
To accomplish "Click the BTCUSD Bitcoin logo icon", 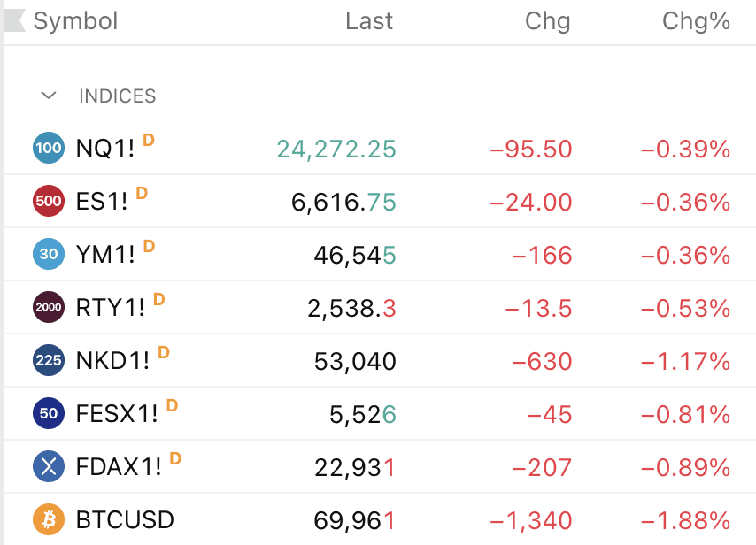I will [49, 520].
